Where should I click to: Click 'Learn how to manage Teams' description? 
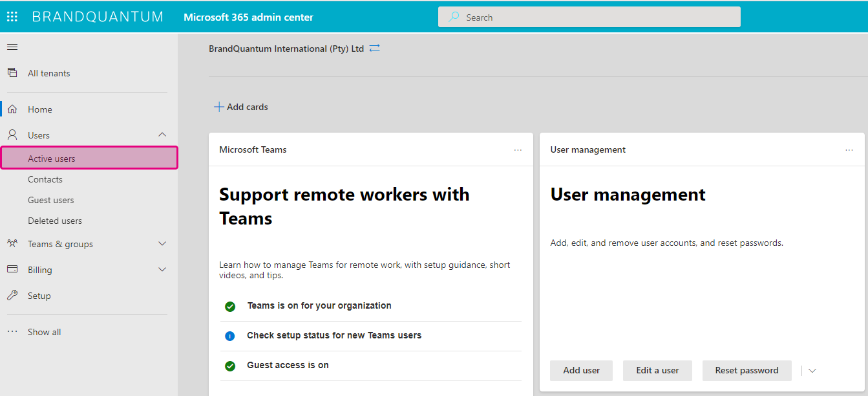pos(365,270)
